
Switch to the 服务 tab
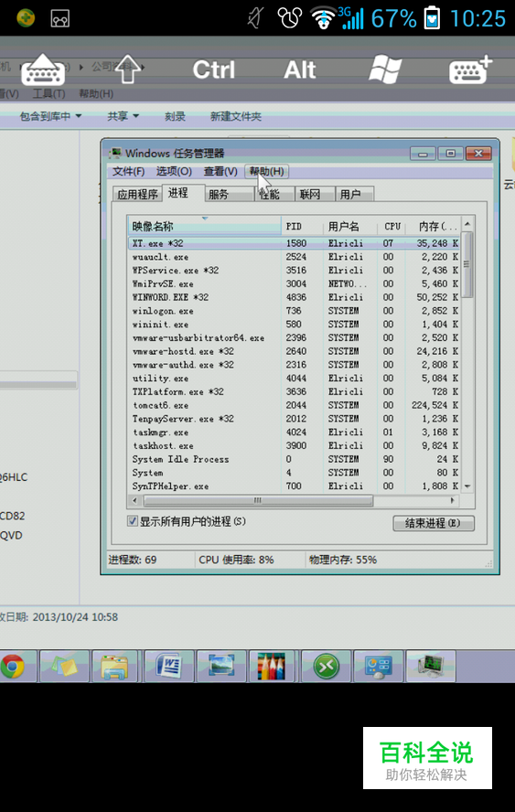229,194
